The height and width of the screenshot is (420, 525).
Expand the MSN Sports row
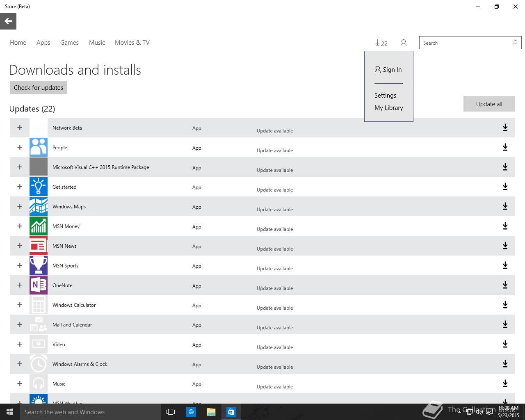20,265
